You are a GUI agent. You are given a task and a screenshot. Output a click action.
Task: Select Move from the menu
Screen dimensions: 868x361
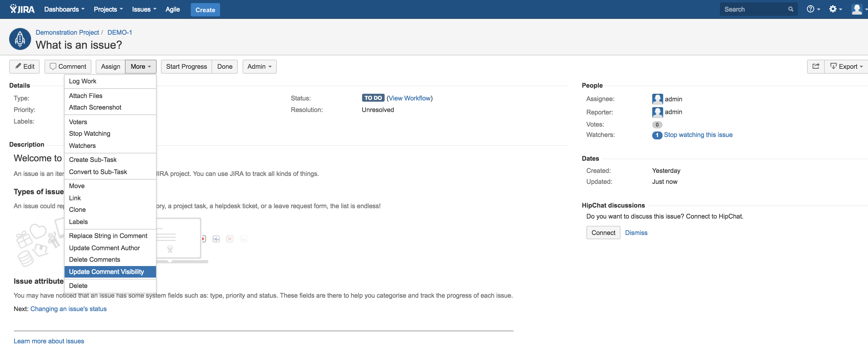pos(110,186)
